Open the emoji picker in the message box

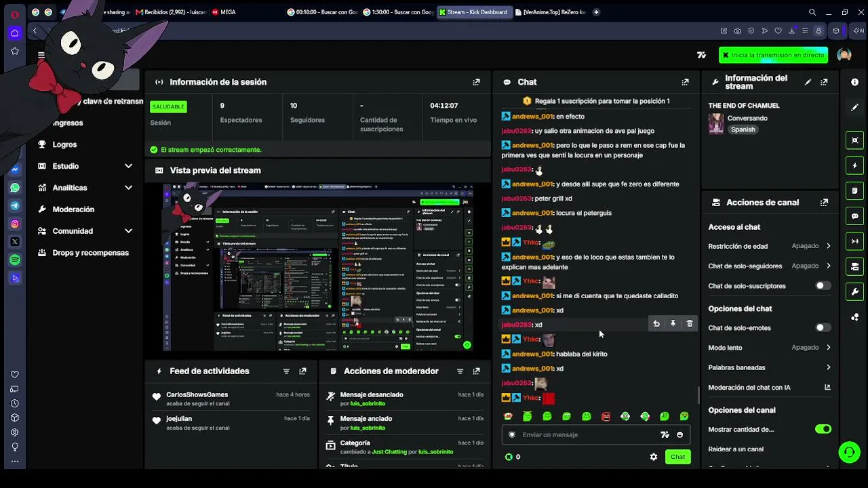(680, 435)
